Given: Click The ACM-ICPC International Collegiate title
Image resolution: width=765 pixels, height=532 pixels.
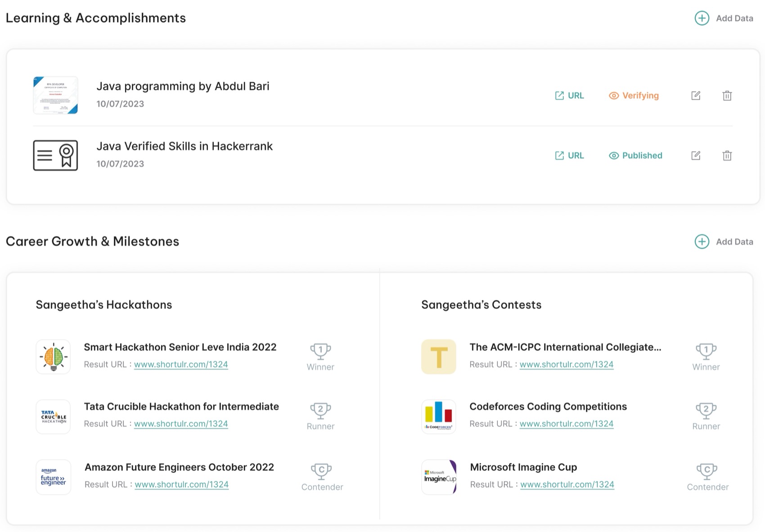Looking at the screenshot, I should click(x=565, y=347).
